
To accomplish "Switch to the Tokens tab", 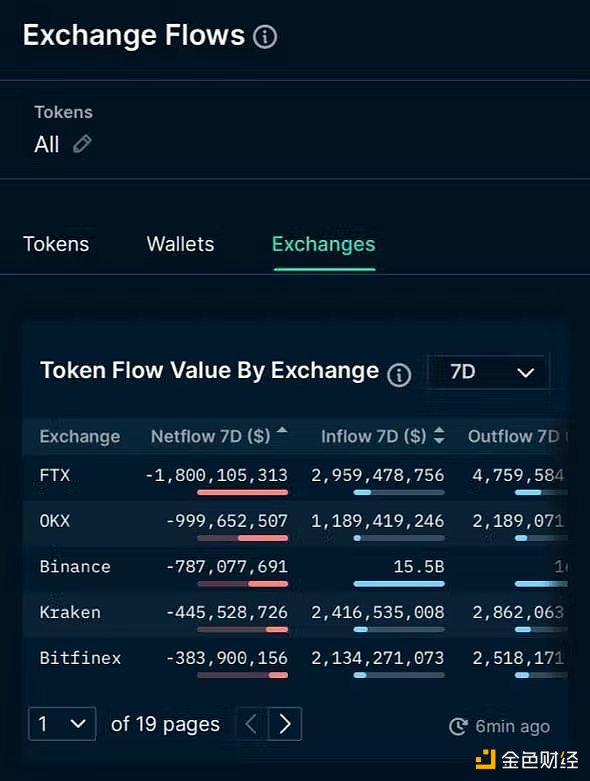I will 56,244.
